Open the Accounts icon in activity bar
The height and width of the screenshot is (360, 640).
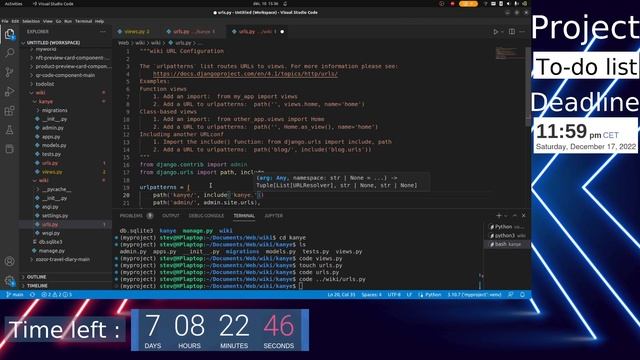click(x=9, y=261)
